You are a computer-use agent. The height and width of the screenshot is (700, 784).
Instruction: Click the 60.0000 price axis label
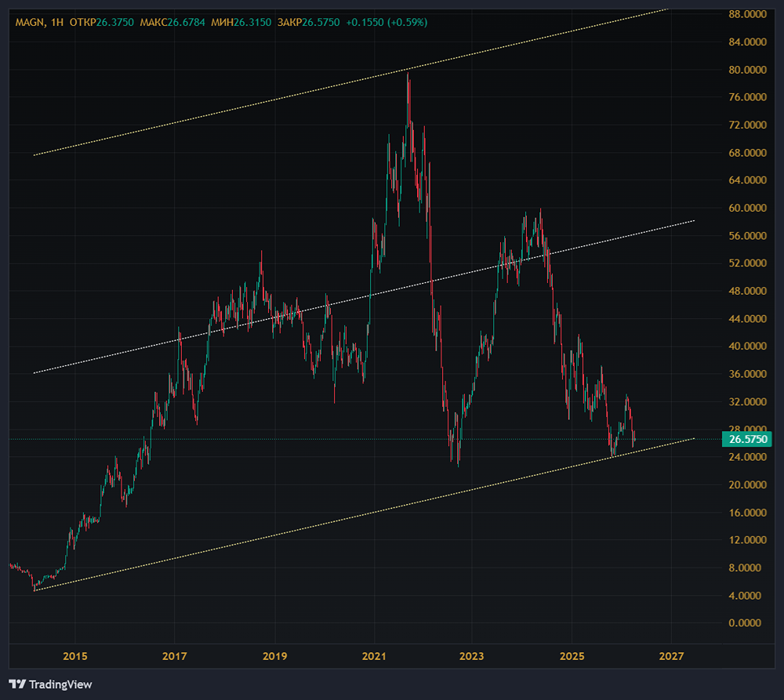pyautogui.click(x=747, y=208)
